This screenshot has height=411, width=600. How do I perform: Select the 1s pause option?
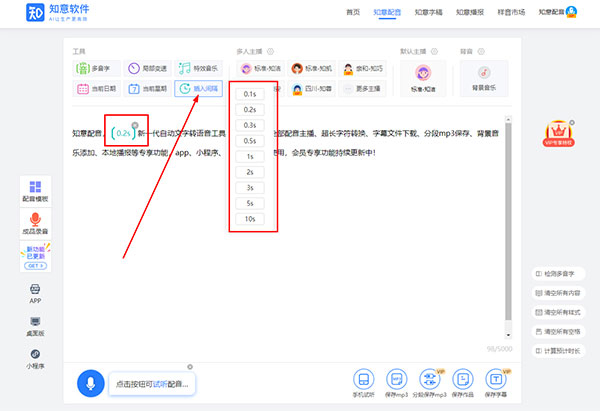pos(250,157)
